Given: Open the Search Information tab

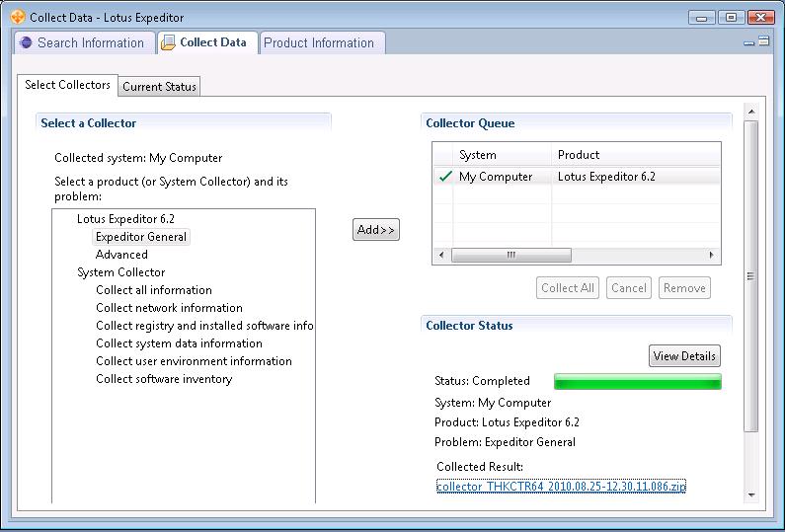Looking at the screenshot, I should [x=84, y=42].
